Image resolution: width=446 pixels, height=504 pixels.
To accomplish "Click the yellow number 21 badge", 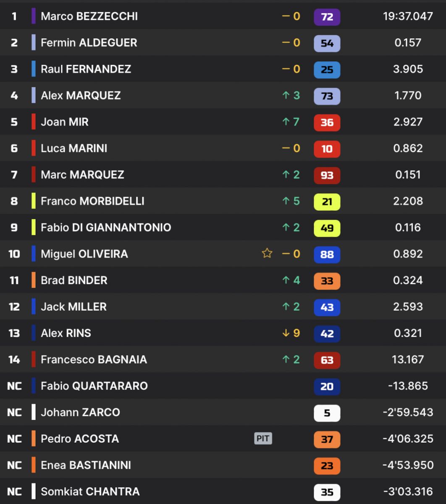I will pos(327,202).
